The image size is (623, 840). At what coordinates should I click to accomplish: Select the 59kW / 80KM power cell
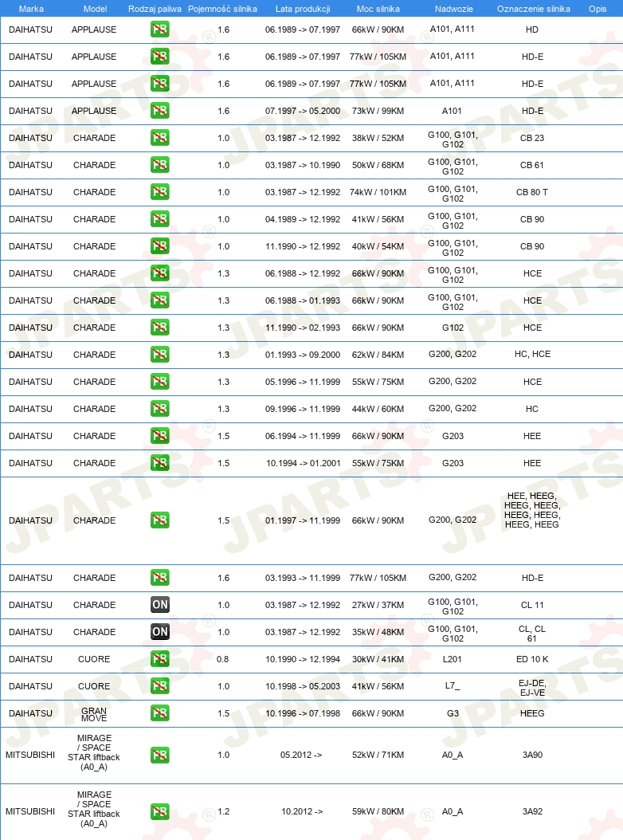(x=378, y=811)
